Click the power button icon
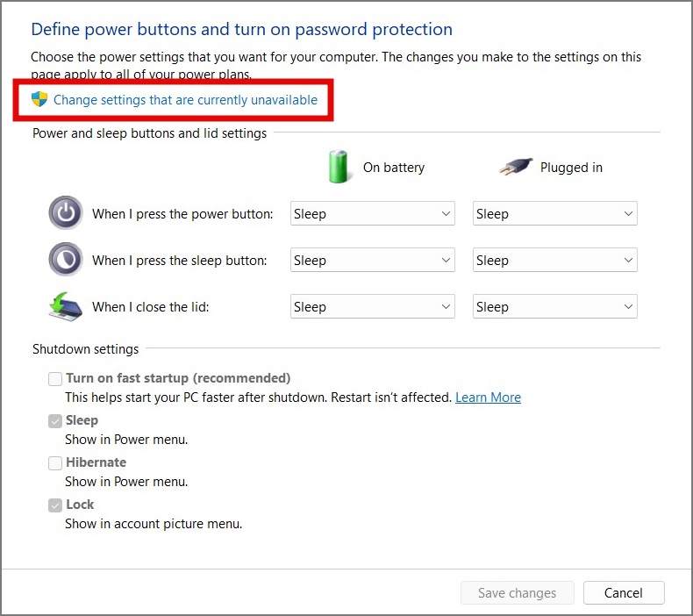 (64, 213)
